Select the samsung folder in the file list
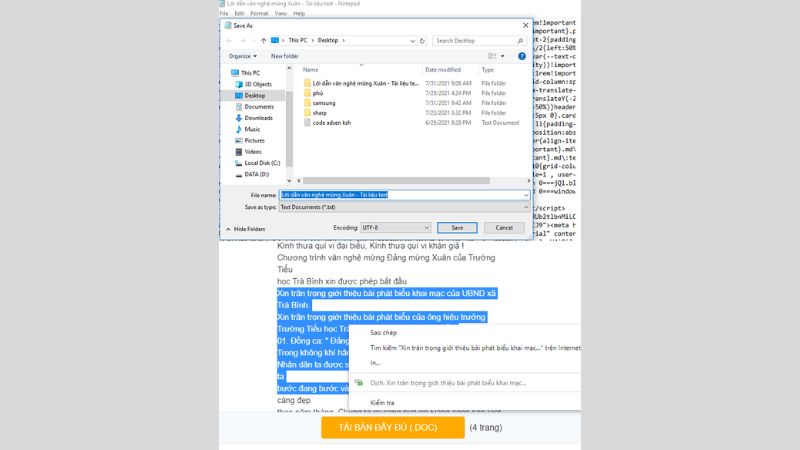Screen dimensions: 800x450 (x=323, y=103)
